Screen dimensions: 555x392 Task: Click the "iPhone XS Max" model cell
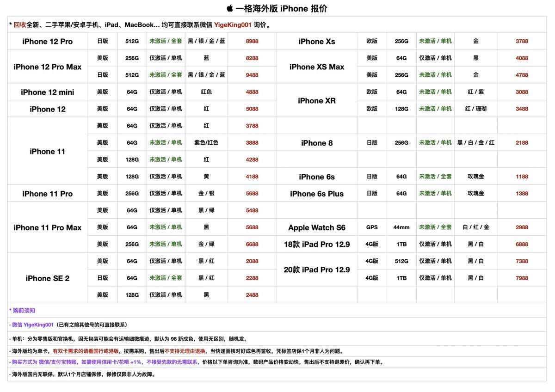coord(317,67)
